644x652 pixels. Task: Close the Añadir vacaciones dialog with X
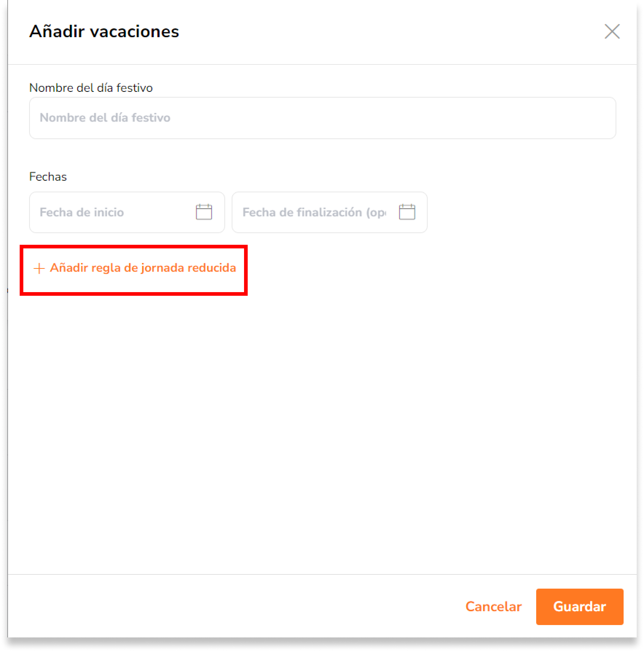pos(612,31)
